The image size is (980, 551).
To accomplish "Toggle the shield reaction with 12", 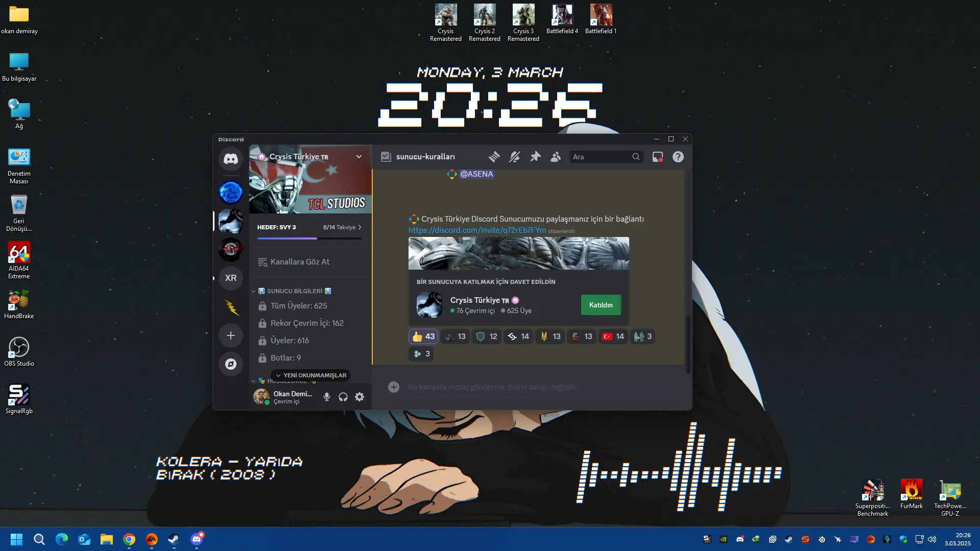I will click(487, 337).
